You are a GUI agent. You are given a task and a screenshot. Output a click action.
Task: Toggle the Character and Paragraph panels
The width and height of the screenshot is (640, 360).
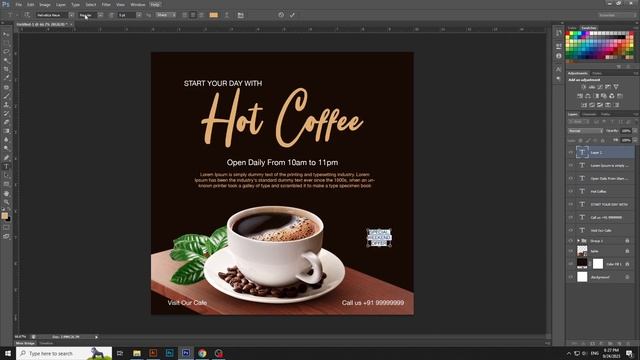pyautogui.click(x=240, y=15)
